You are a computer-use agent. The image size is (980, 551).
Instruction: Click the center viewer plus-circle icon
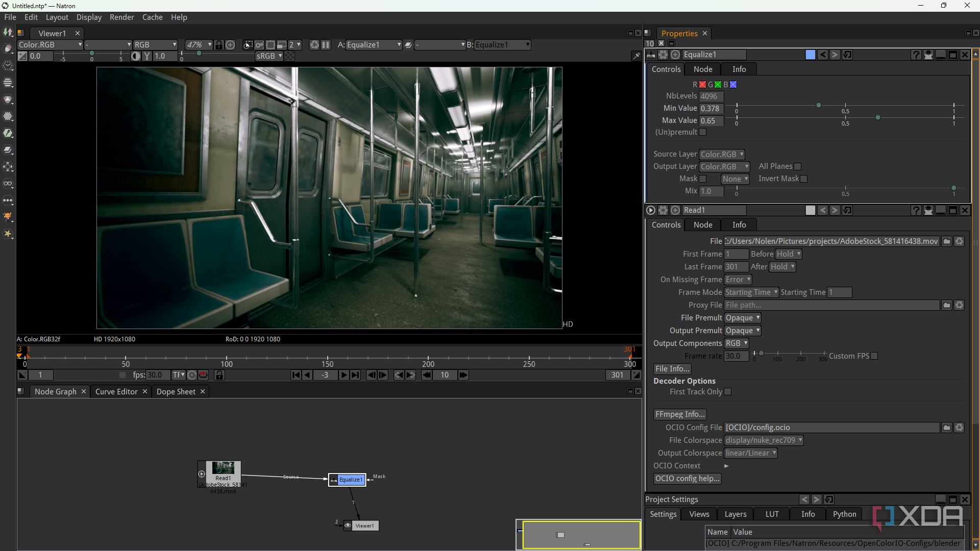(231, 45)
